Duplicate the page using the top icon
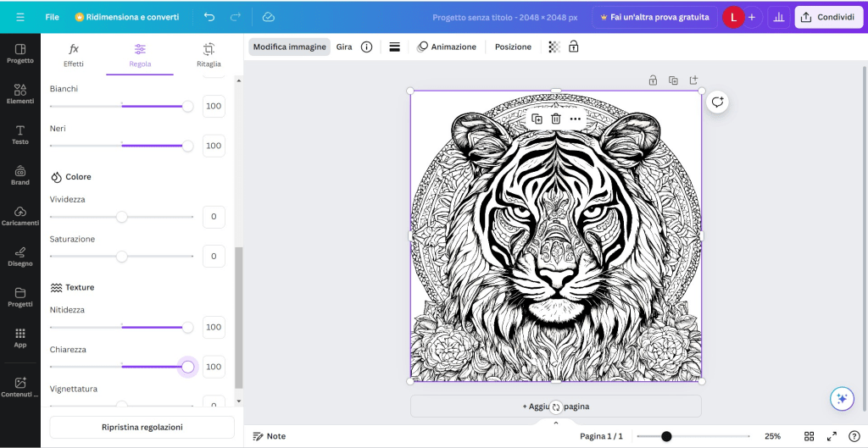868x448 pixels. click(673, 80)
